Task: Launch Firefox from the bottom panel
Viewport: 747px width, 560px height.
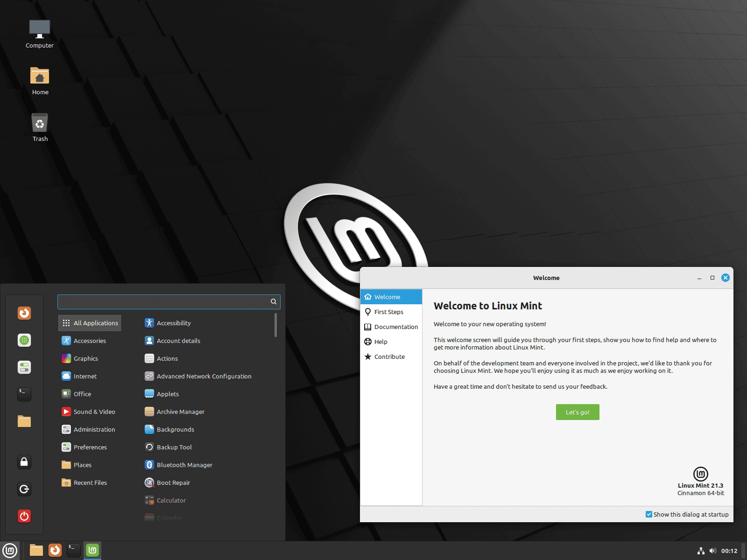Action: point(55,551)
